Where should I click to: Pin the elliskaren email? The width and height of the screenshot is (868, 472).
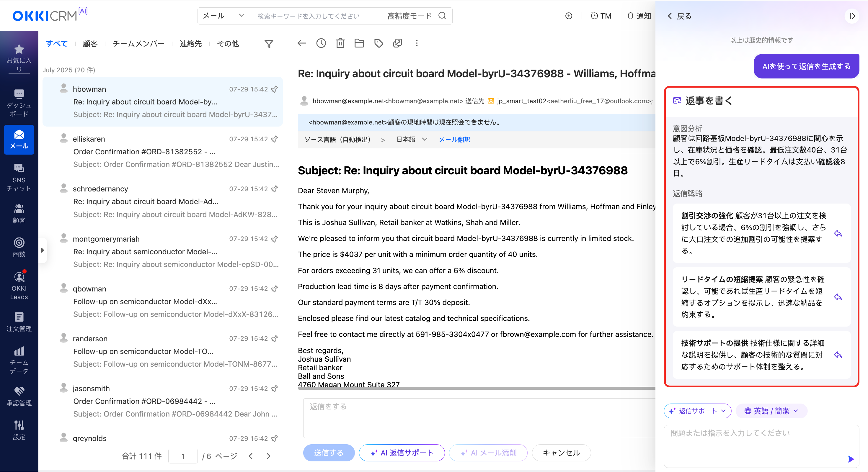274,139
